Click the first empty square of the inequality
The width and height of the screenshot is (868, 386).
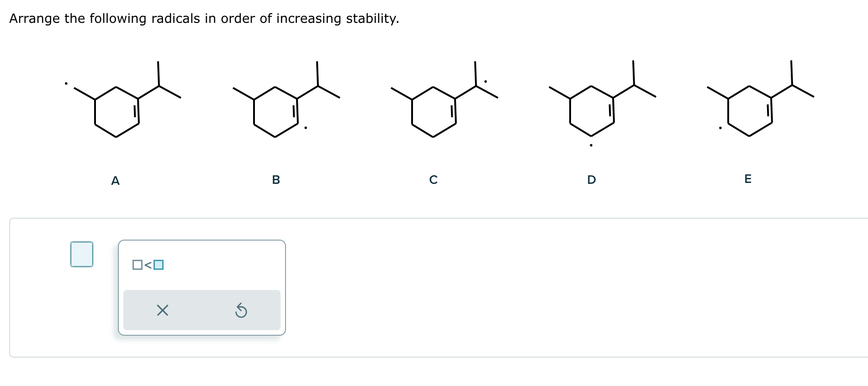coord(137,264)
